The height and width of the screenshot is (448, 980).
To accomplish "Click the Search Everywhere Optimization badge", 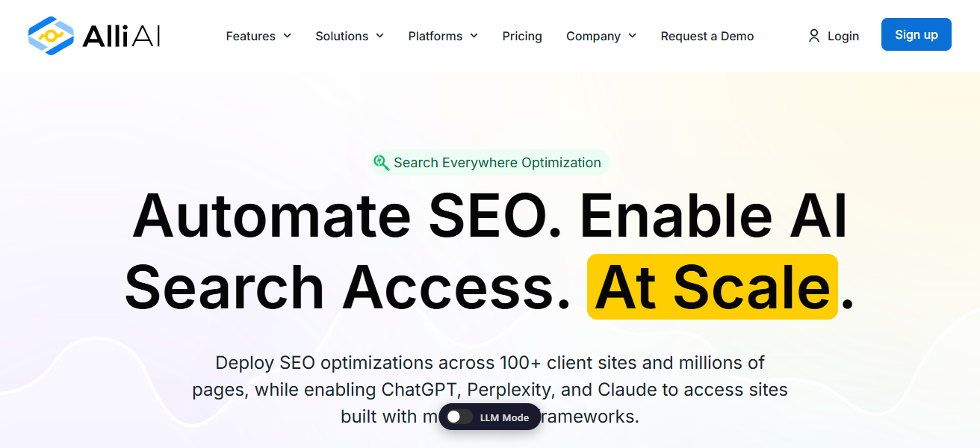I will pyautogui.click(x=489, y=163).
